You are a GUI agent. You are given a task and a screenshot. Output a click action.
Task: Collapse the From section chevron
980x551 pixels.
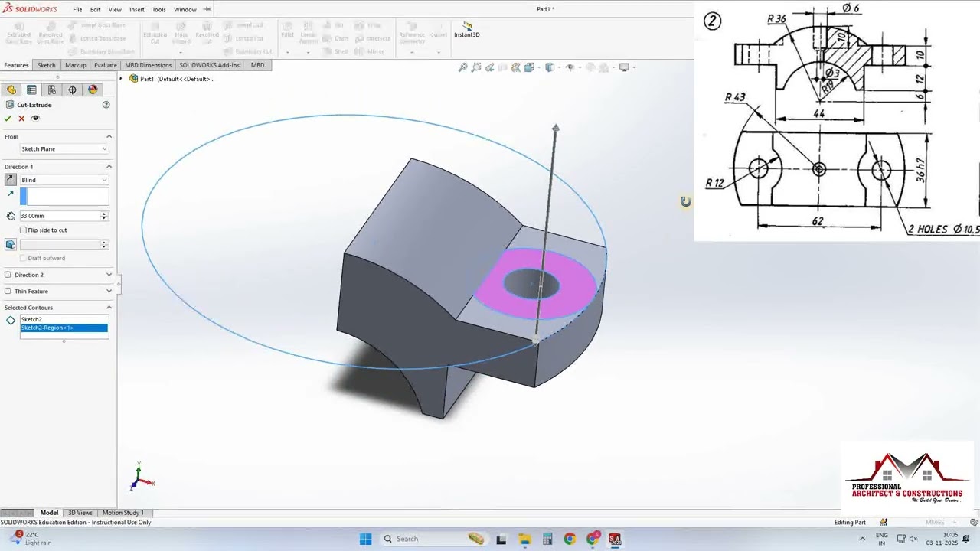coord(109,137)
